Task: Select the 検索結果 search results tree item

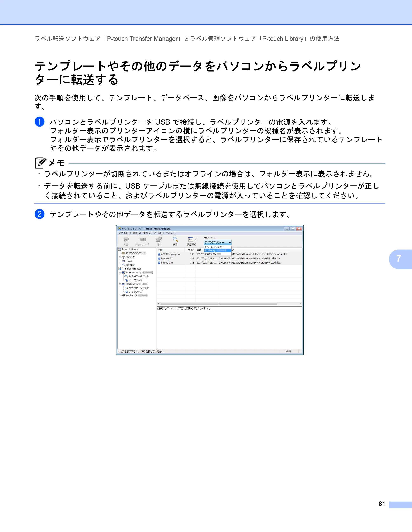Action: point(128,265)
